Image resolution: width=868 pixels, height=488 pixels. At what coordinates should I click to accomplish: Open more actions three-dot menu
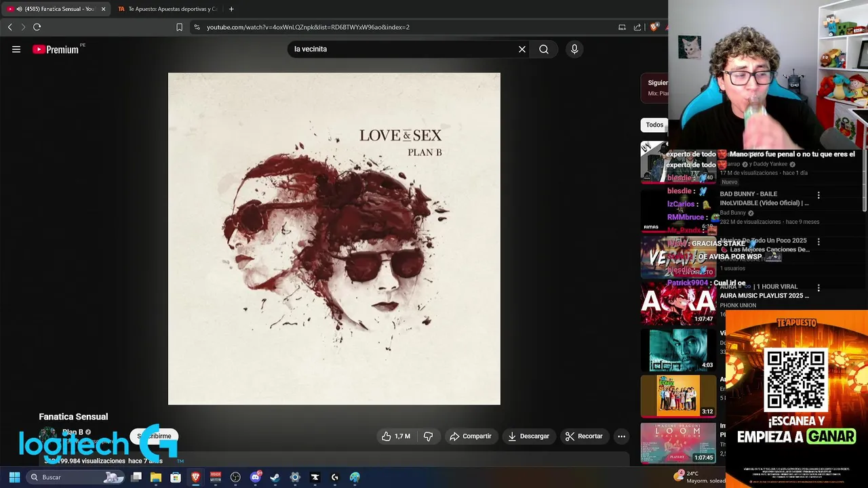(621, 436)
